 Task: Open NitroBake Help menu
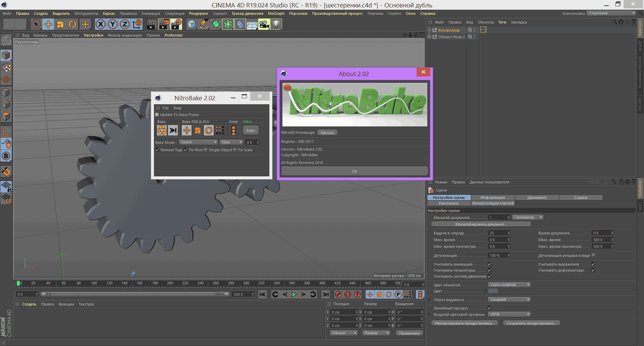tap(177, 108)
